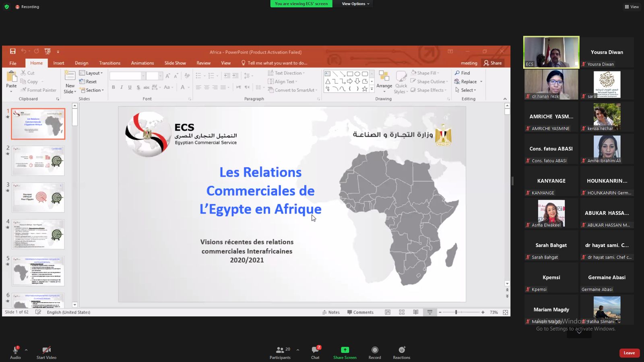Screen dimensions: 644x362
Task: Open the Arrange drawing tool
Action: coord(384,80)
